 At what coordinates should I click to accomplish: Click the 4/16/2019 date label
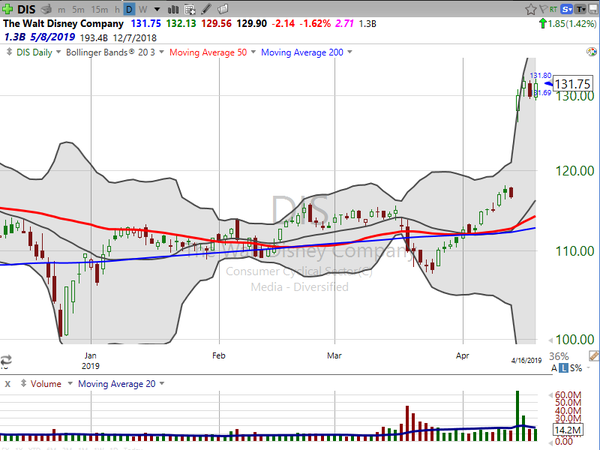[527, 360]
